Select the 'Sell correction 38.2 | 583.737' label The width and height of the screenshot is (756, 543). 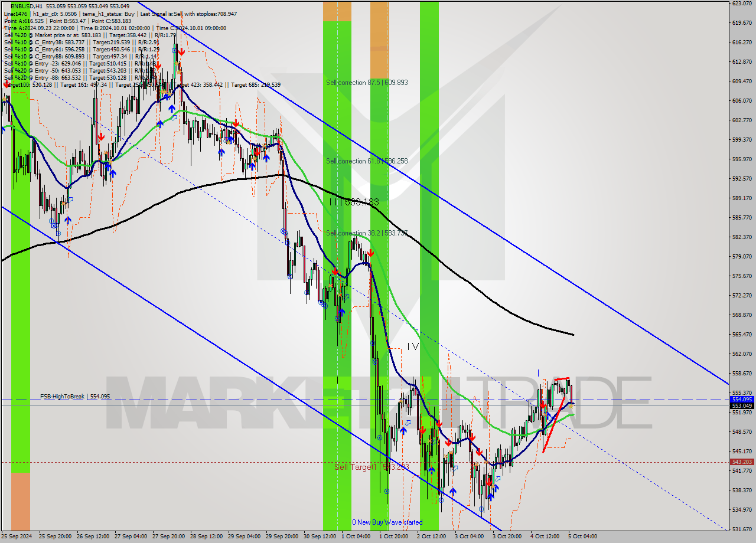[x=367, y=233]
